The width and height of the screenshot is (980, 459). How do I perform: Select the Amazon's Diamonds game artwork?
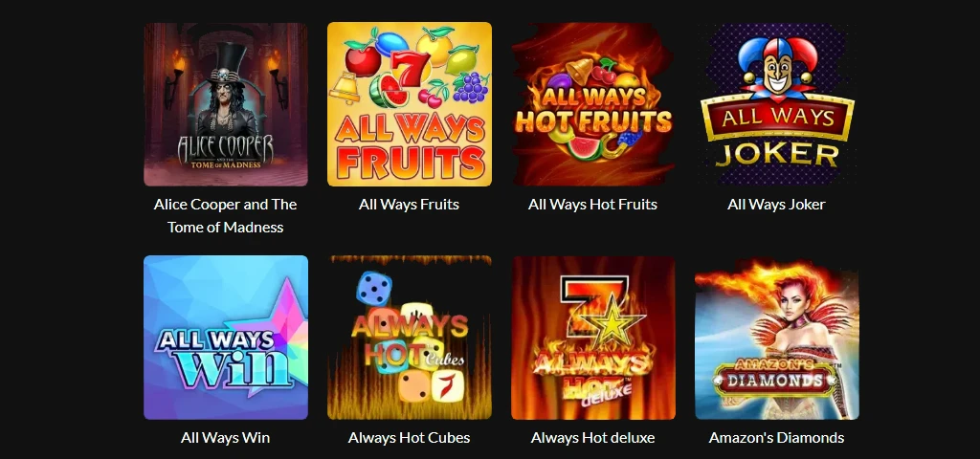pos(777,338)
